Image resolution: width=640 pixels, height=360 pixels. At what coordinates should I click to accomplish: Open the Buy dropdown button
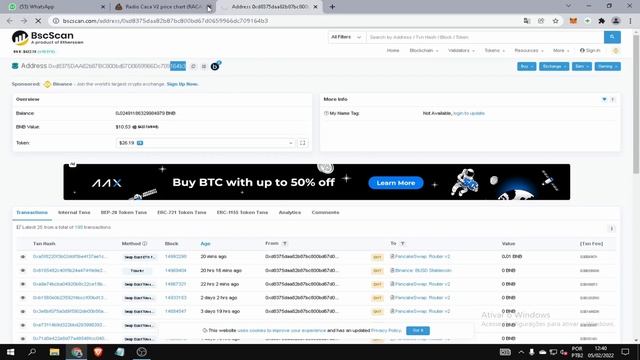[527, 66]
